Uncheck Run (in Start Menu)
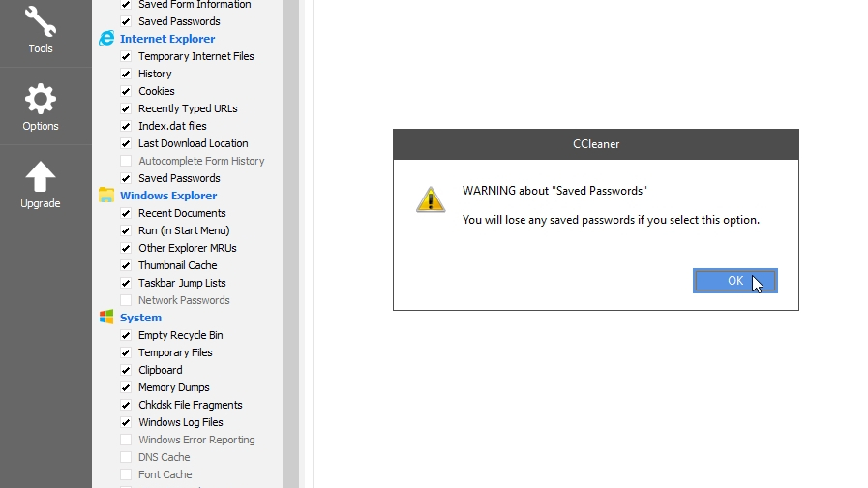The height and width of the screenshot is (488, 868). (x=126, y=230)
